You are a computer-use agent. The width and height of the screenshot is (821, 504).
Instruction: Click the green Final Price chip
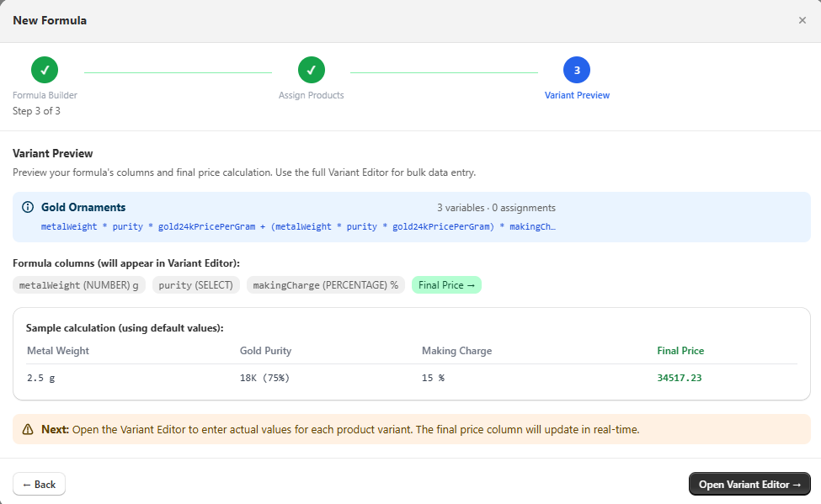pyautogui.click(x=446, y=285)
